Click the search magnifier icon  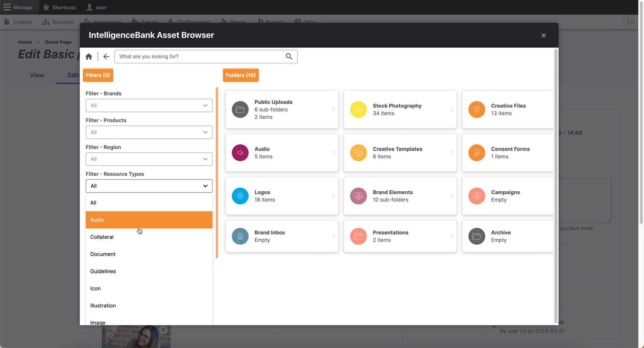point(289,56)
